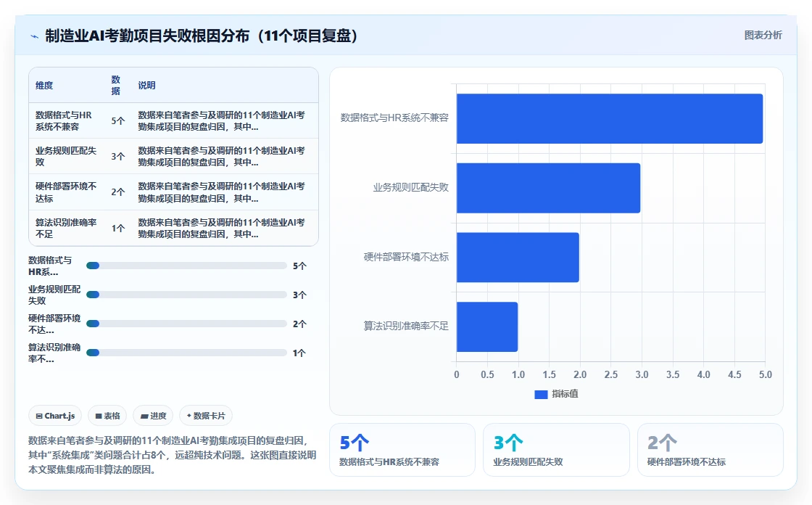Click the description in the 算法识别准确率不足 row
The image size is (812, 505).
click(222, 228)
